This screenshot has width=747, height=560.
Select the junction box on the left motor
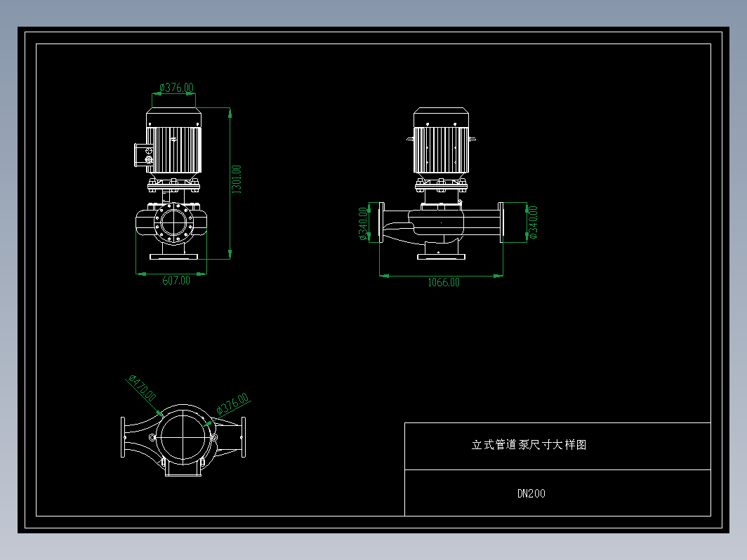click(144, 155)
